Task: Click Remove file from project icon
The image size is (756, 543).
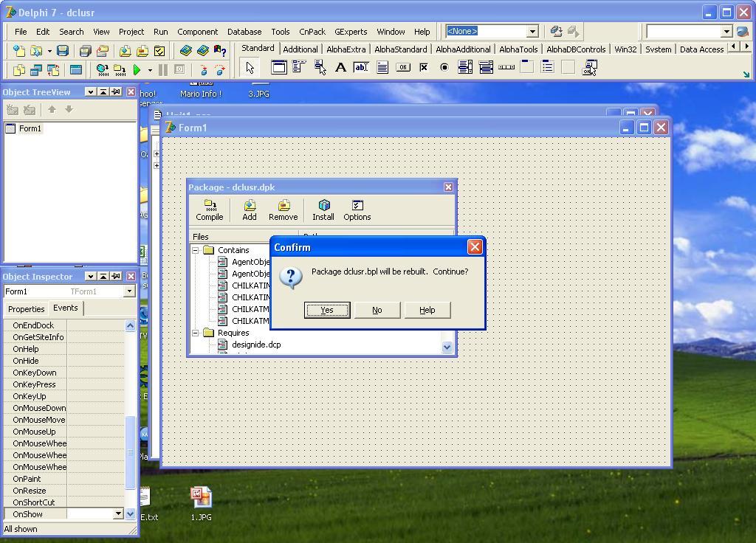Action: pyautogui.click(x=142, y=51)
